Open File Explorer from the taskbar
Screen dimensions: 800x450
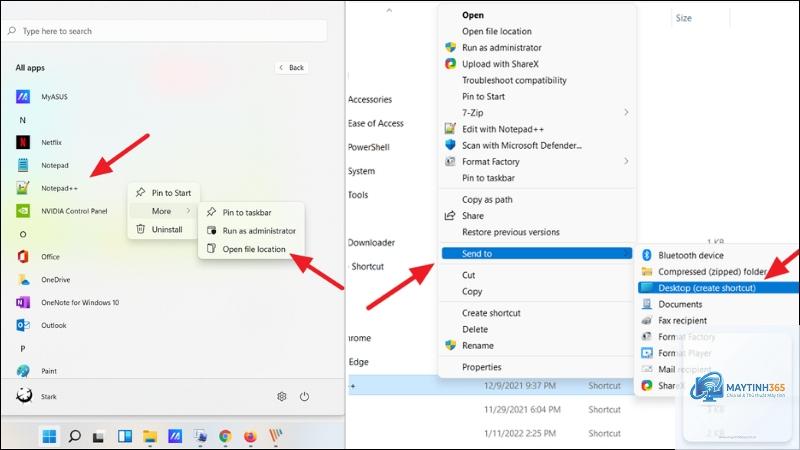tap(150, 436)
